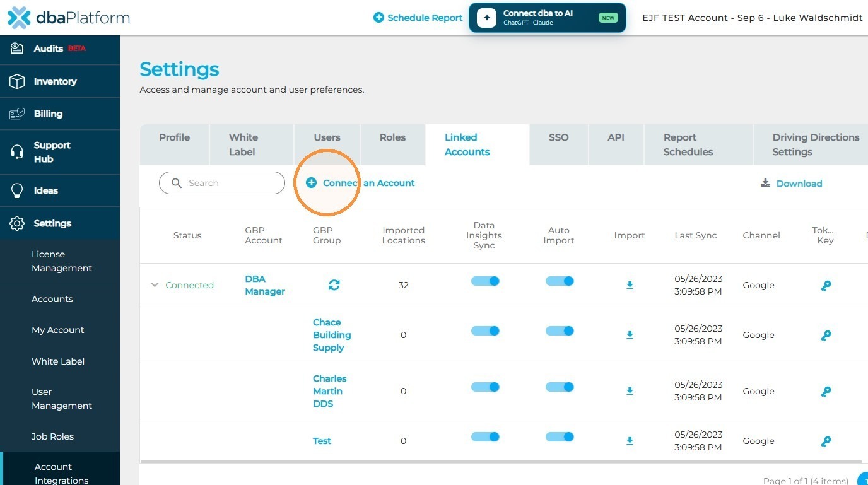Open the DBA Manager account link
Screen dimensions: 868x485
pos(265,285)
